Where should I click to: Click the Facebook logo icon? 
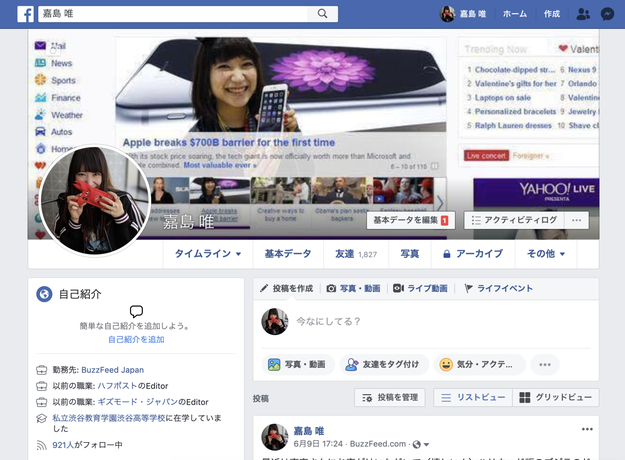26,14
